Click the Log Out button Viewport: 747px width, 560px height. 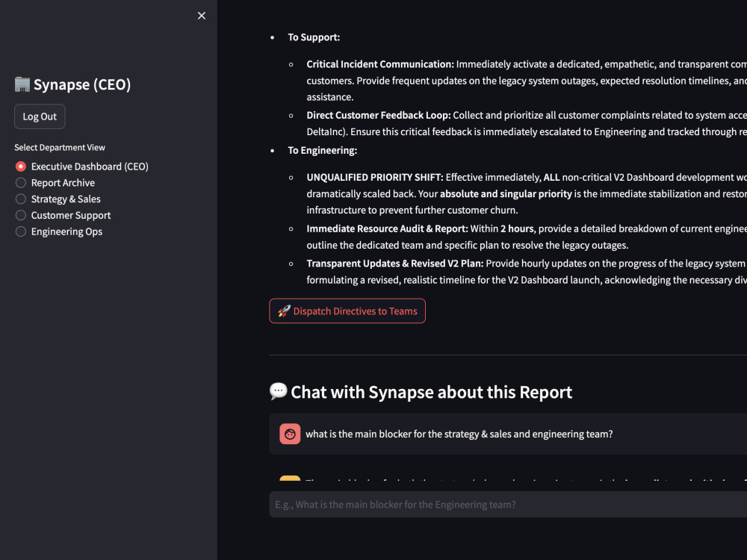(40, 116)
